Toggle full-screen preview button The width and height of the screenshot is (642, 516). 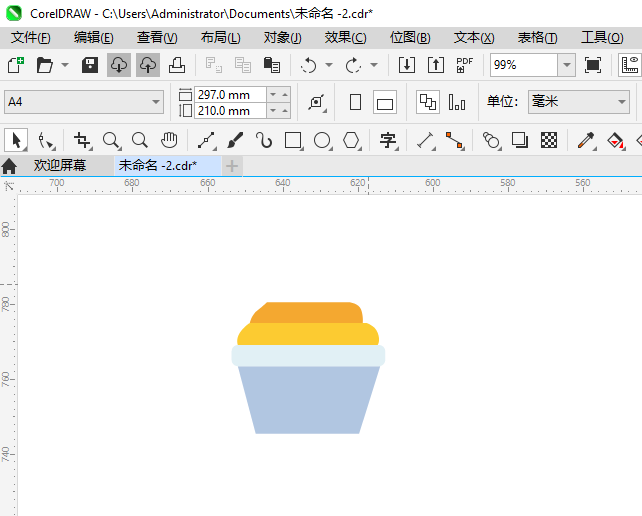point(593,65)
